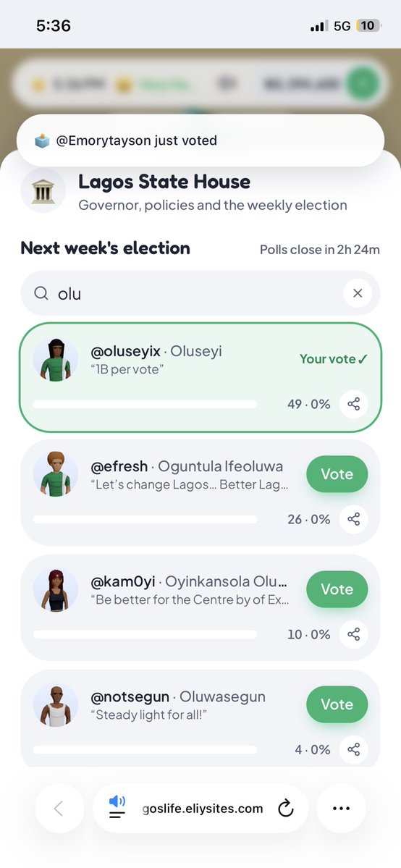
Task: Open the @notsegun avatar
Action: click(x=56, y=704)
